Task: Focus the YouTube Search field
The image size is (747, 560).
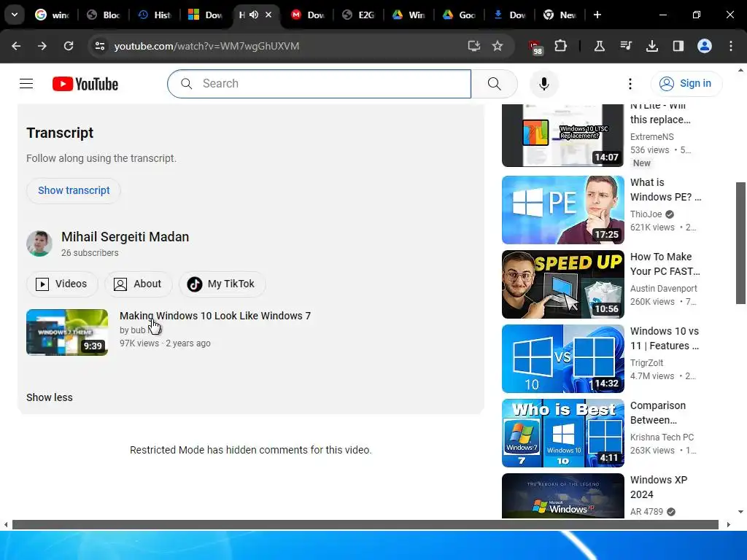Action: click(x=320, y=84)
